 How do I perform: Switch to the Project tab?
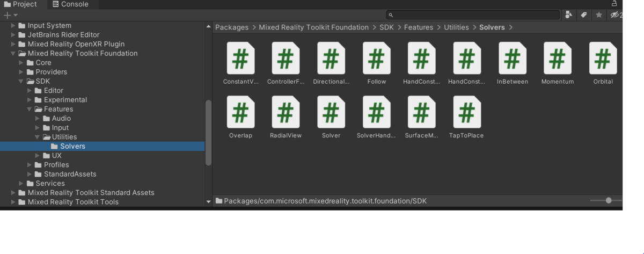pos(21,4)
